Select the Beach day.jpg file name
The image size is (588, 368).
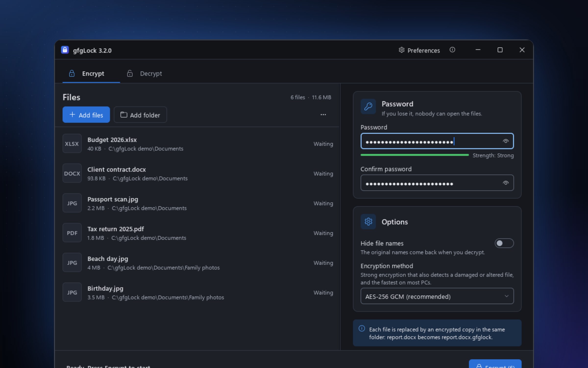[108, 259]
